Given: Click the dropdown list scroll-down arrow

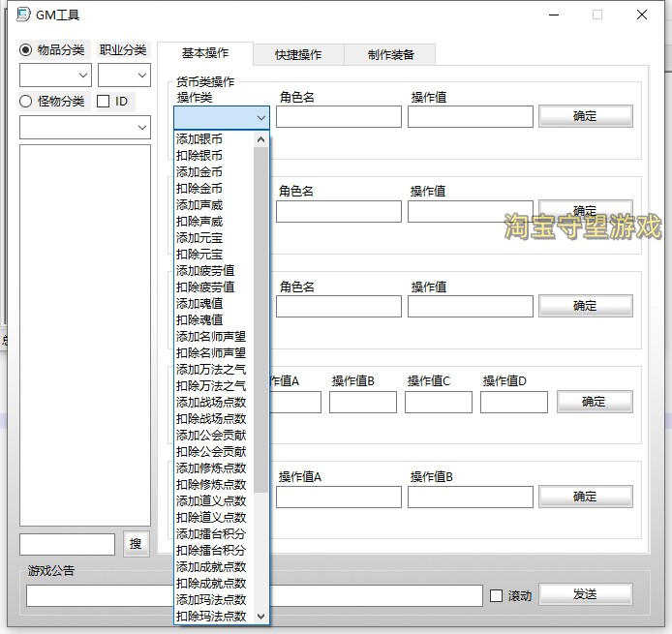Looking at the screenshot, I should (261, 616).
